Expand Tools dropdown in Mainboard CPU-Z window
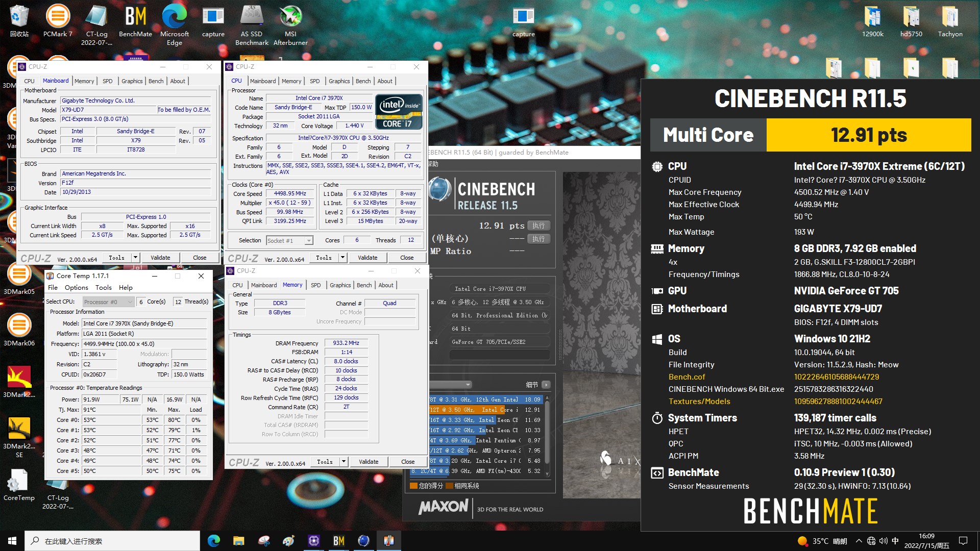This screenshot has height=551, width=980. click(135, 258)
